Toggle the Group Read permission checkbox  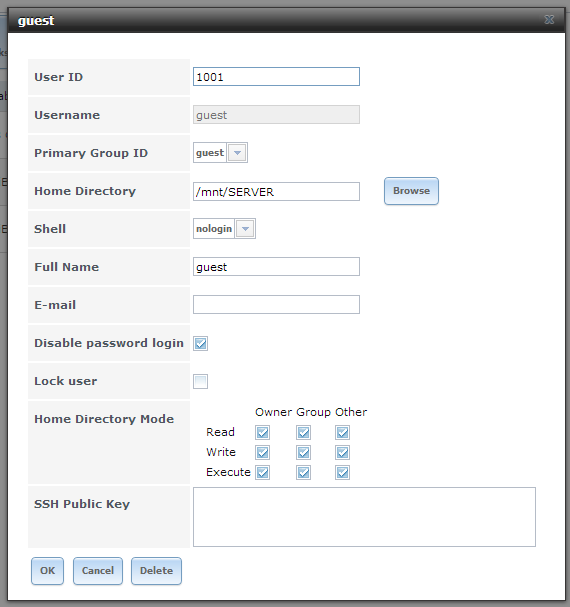pos(304,432)
